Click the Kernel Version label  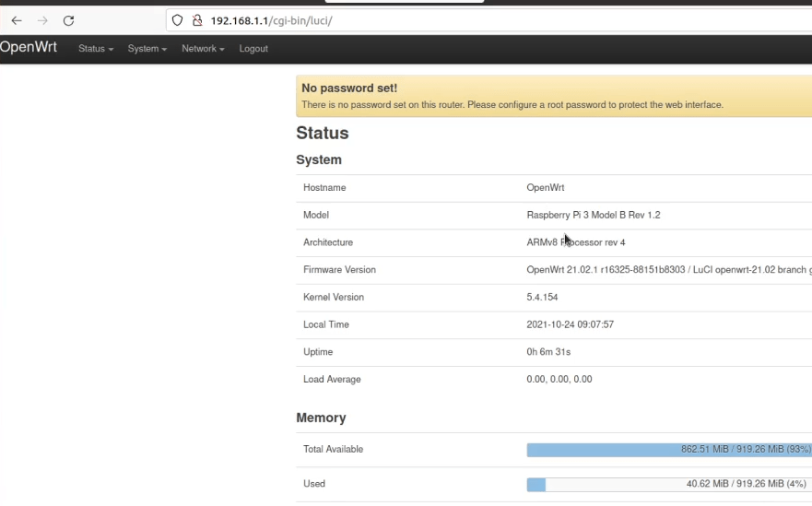pos(334,298)
